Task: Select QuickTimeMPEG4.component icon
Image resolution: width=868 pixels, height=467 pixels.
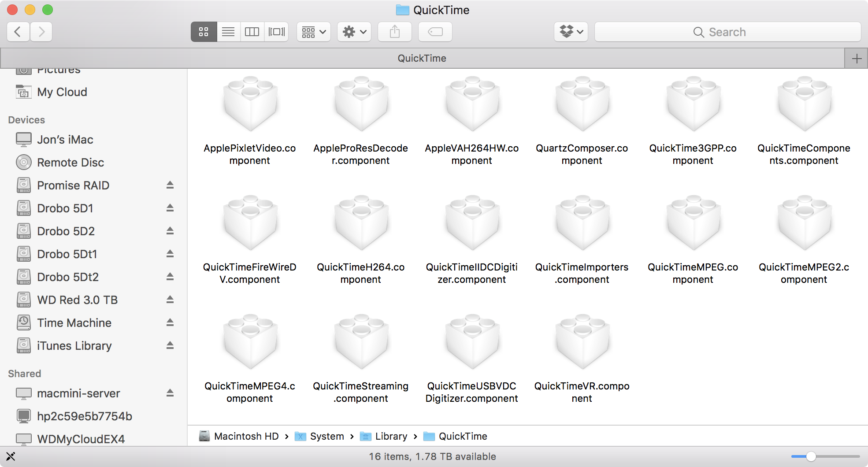Action: (x=250, y=342)
